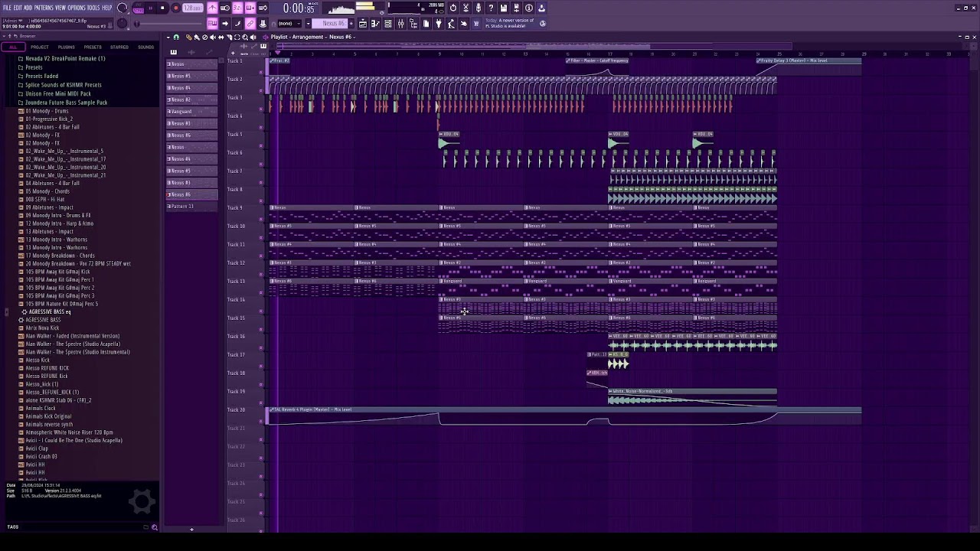Toggle Track 20 mute switch
The image size is (980, 551).
tap(261, 422)
